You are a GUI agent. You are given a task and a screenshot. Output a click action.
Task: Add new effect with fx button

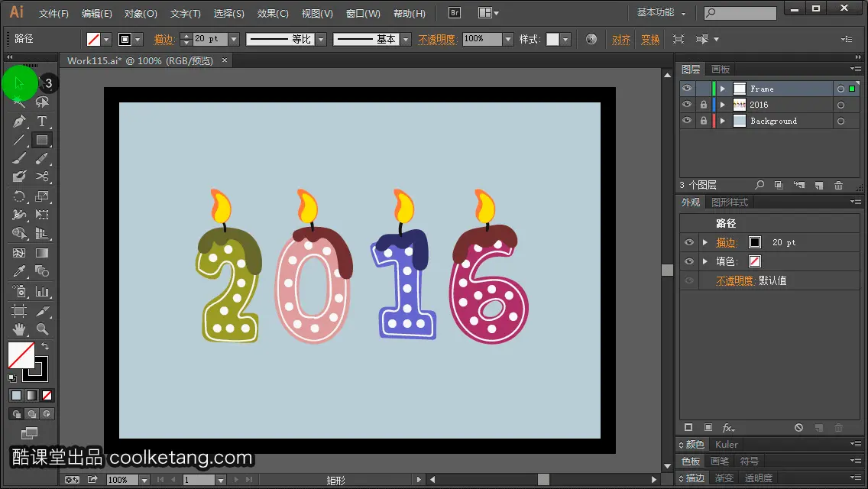pyautogui.click(x=728, y=428)
